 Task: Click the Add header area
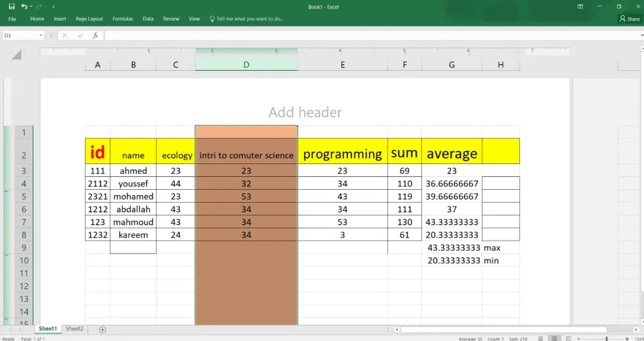coord(305,112)
